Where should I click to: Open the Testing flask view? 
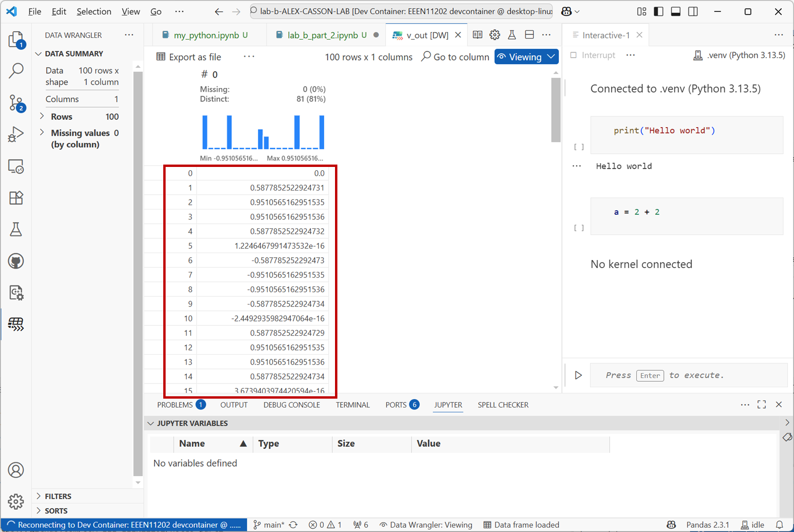[x=16, y=230]
